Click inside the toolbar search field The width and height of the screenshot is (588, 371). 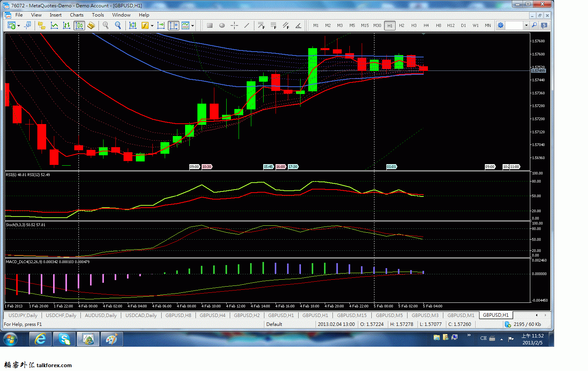tap(514, 25)
